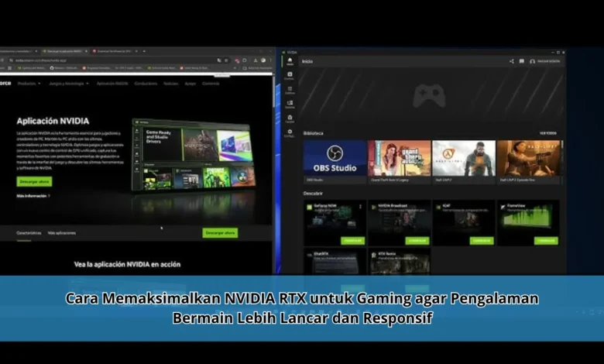This screenshot has width=604, height=364.
Task: Switch to Download TechPowerUp browser tab
Action: pyautogui.click(x=114, y=51)
